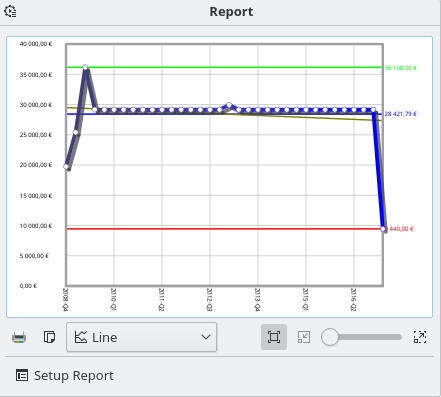441x397 pixels.
Task: Open the Line chart type dropdown
Action: [x=142, y=337]
